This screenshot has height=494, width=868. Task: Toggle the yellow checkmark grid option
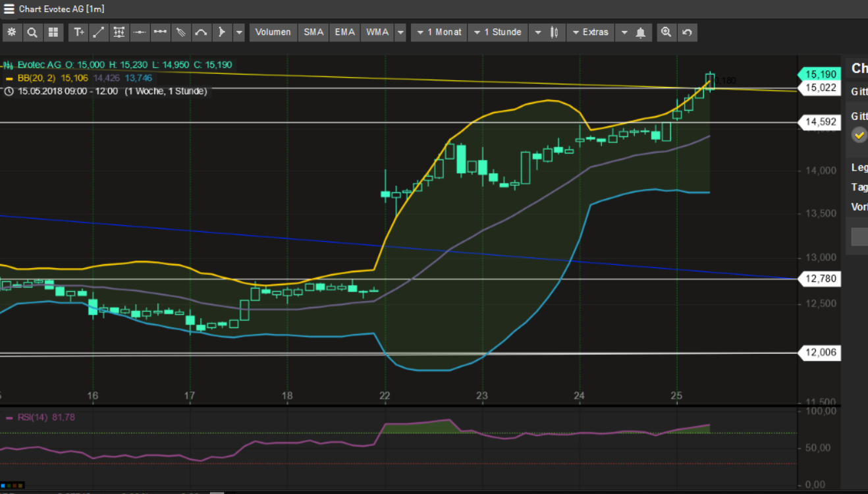(x=859, y=136)
